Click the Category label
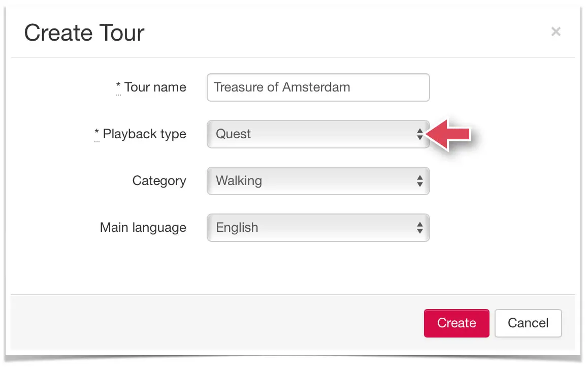The image size is (588, 367). tap(159, 181)
